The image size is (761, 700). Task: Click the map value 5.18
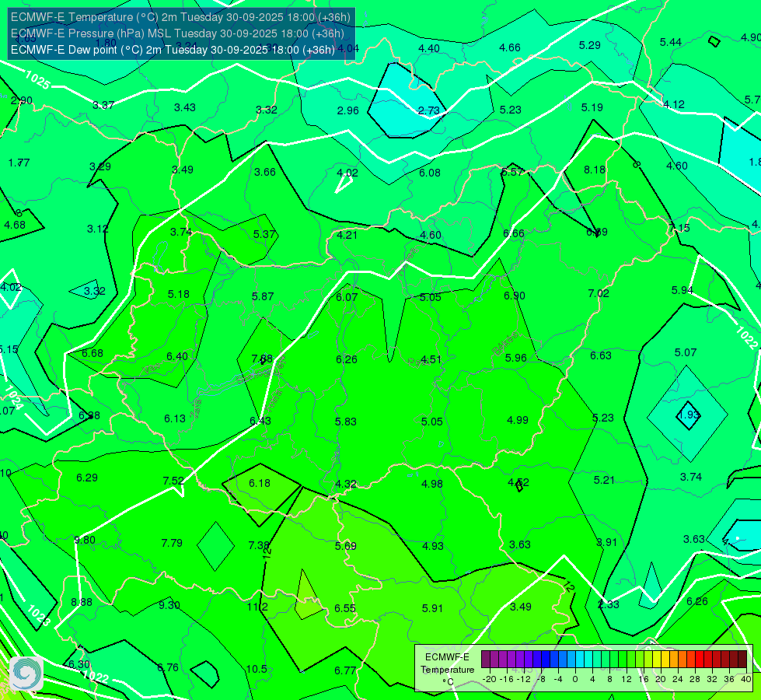click(179, 294)
